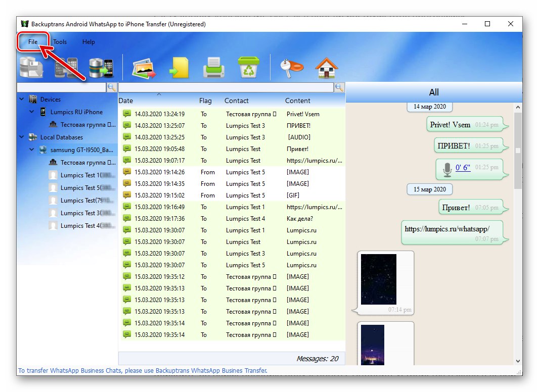Select the group chat under Lumpics RU iPhone
Image resolution: width=539 pixels, height=392 pixels.
[87, 124]
